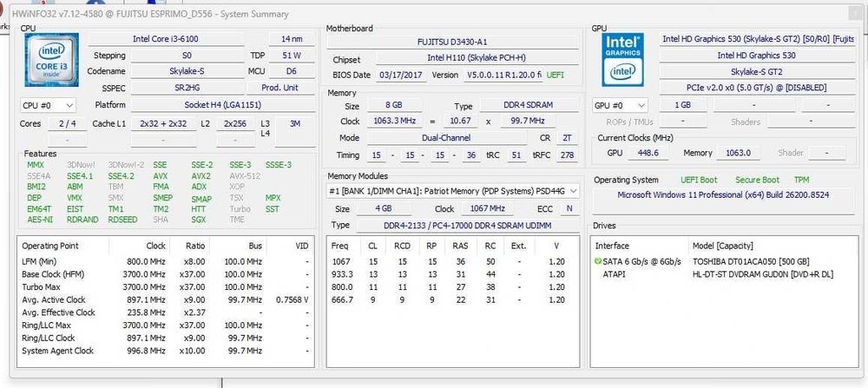Click the Memory Clock '1063.3 MHz' field
The image size is (868, 388).
pos(395,121)
